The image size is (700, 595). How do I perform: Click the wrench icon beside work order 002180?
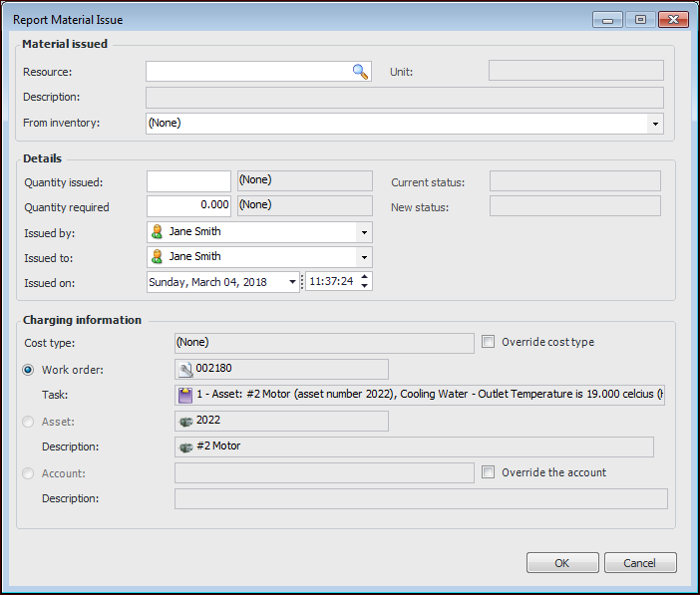pos(184,370)
